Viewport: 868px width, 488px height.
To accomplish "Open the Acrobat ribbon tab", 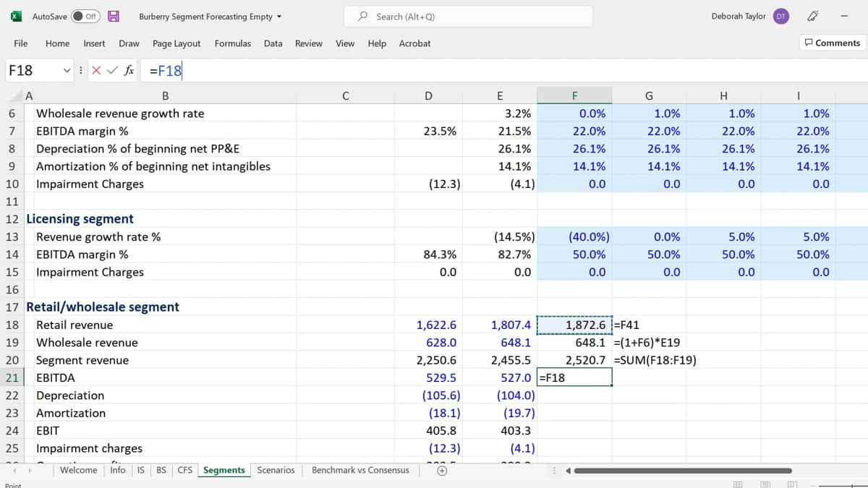I will [x=414, y=43].
